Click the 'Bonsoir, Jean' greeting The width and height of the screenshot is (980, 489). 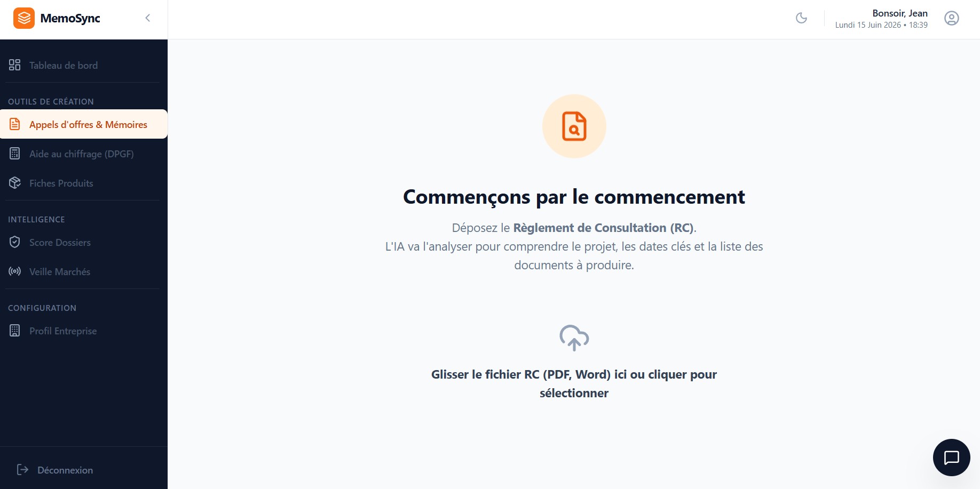point(900,13)
